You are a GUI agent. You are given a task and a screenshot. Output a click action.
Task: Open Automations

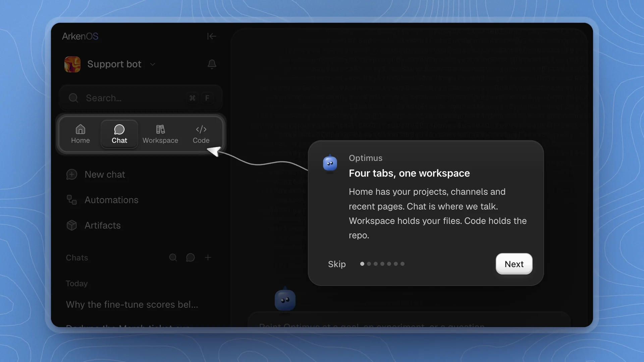103,200
